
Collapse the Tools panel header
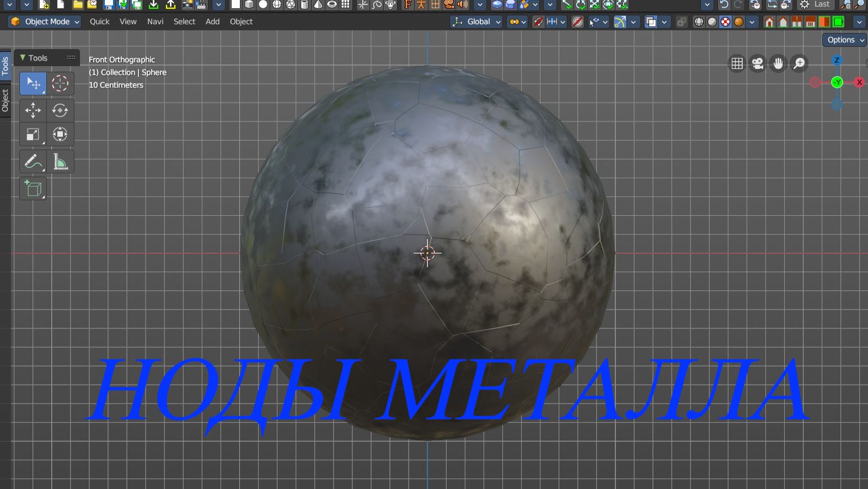[x=46, y=57]
